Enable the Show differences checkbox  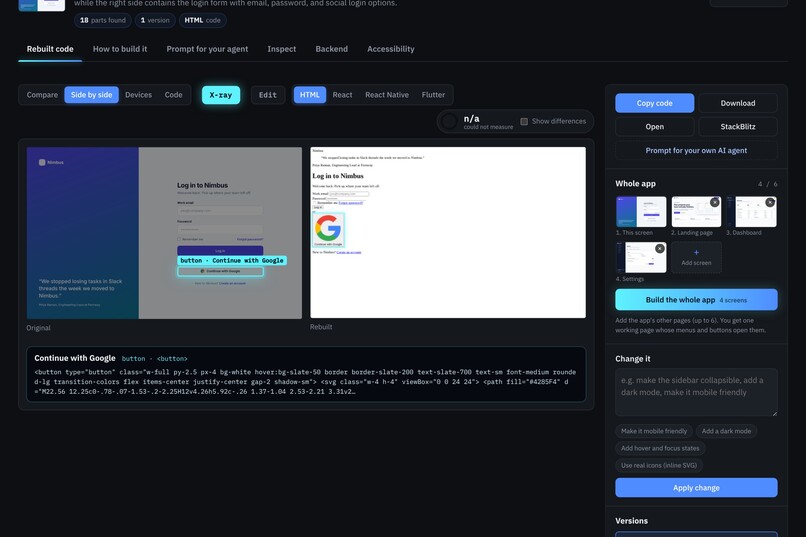[x=524, y=121]
